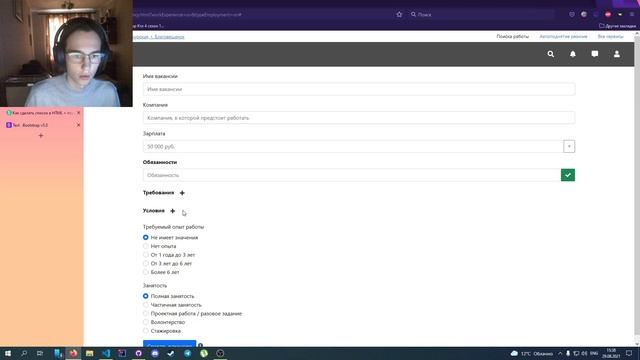The image size is (640, 360).
Task: Open messages chat bubble icon
Action: pyautogui.click(x=595, y=54)
